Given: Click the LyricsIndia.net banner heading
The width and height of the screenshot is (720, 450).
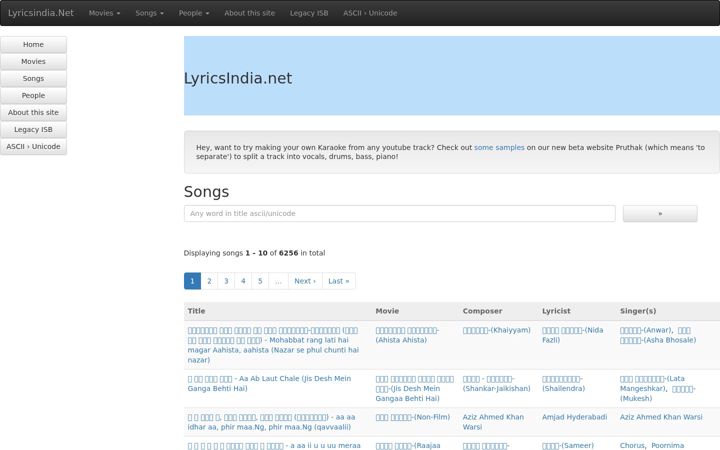Looking at the screenshot, I should [x=238, y=78].
